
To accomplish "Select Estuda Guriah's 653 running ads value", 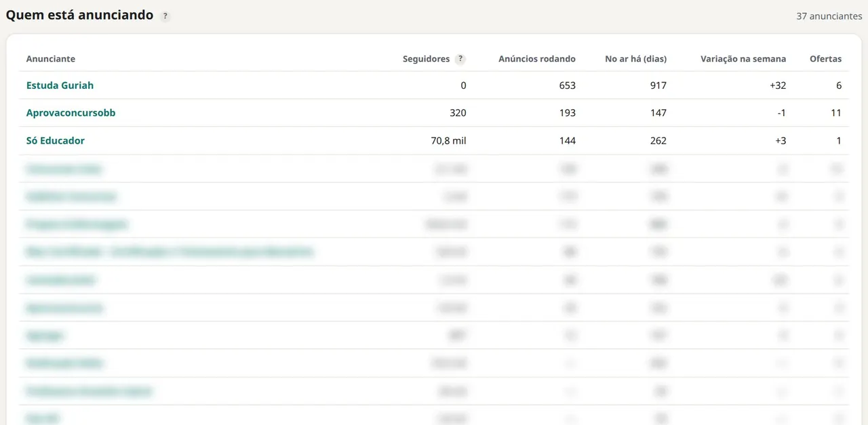I will (567, 85).
